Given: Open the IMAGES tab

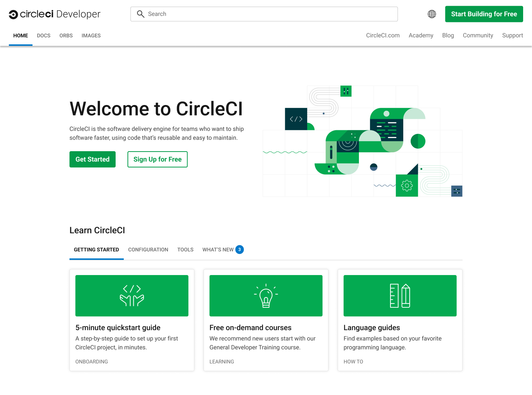Looking at the screenshot, I should (91, 35).
